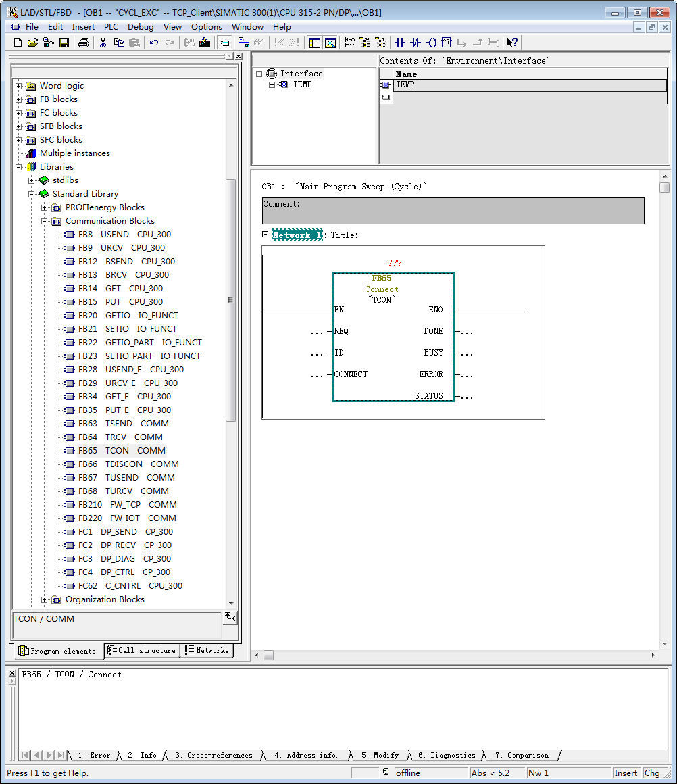677x784 pixels.
Task: Click the Download to PLC icon
Action: (x=205, y=43)
